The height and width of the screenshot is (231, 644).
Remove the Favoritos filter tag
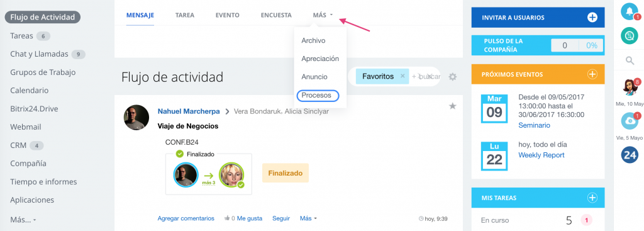click(x=402, y=76)
